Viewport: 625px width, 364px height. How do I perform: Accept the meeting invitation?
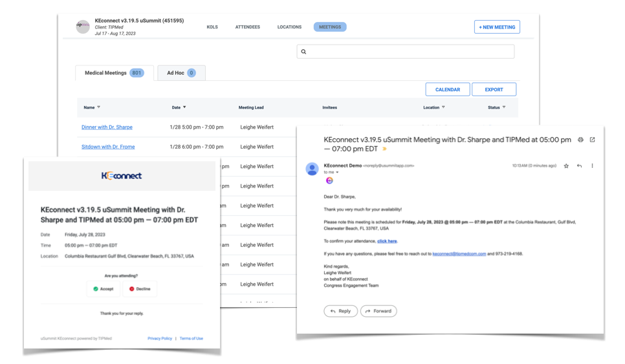pos(104,289)
